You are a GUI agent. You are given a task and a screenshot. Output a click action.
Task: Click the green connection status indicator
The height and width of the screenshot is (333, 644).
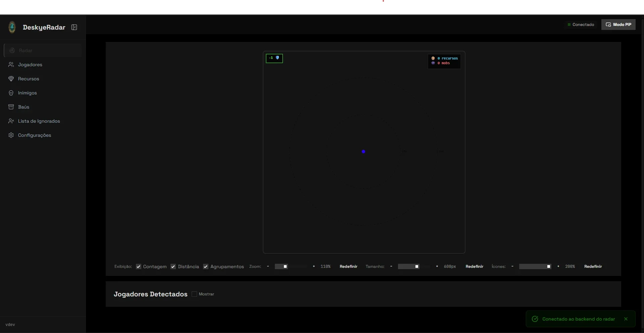click(x=569, y=25)
